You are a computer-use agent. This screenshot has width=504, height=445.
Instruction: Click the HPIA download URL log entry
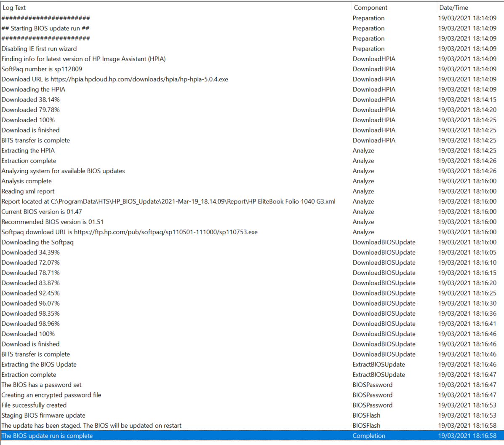(x=115, y=79)
